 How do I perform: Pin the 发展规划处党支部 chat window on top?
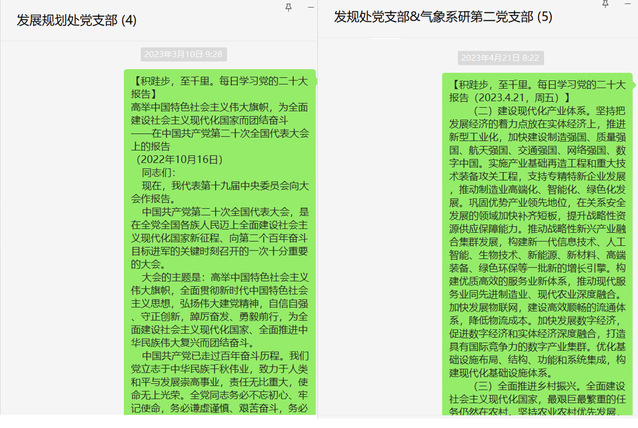click(x=288, y=7)
